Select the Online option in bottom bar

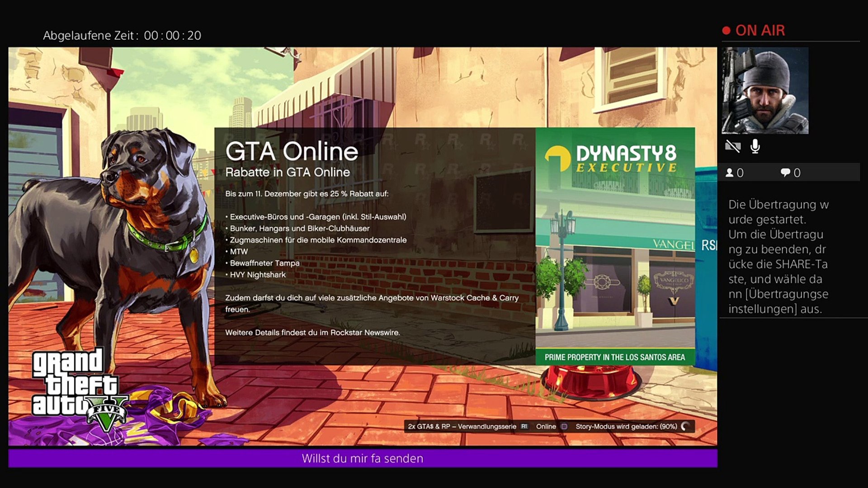coord(546,426)
